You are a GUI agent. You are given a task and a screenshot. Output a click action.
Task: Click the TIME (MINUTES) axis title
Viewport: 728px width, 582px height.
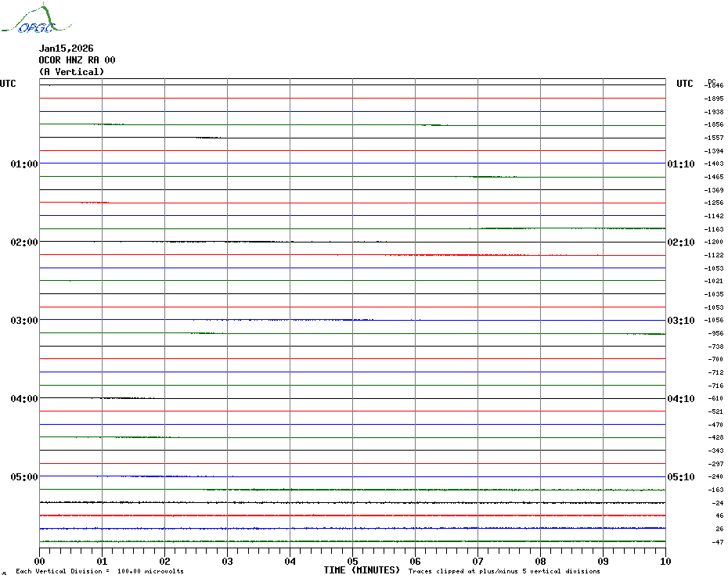[362, 570]
